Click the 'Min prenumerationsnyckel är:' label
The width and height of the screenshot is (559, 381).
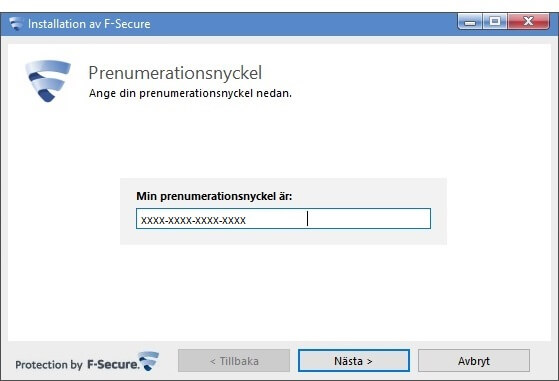pyautogui.click(x=214, y=196)
